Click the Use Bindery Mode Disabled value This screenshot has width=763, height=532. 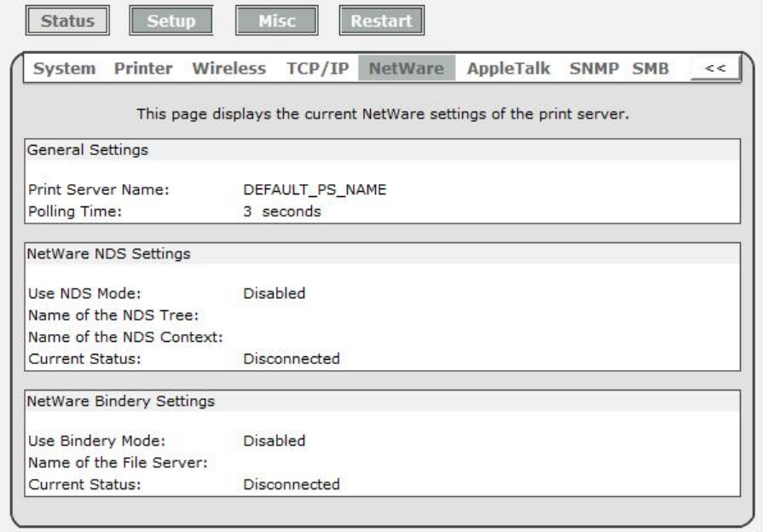pyautogui.click(x=275, y=441)
